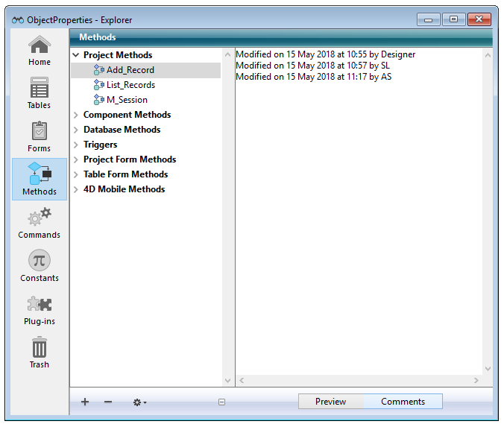Screen dimensions: 504x427
Task: Click the List_Records method icon
Action: pos(99,85)
